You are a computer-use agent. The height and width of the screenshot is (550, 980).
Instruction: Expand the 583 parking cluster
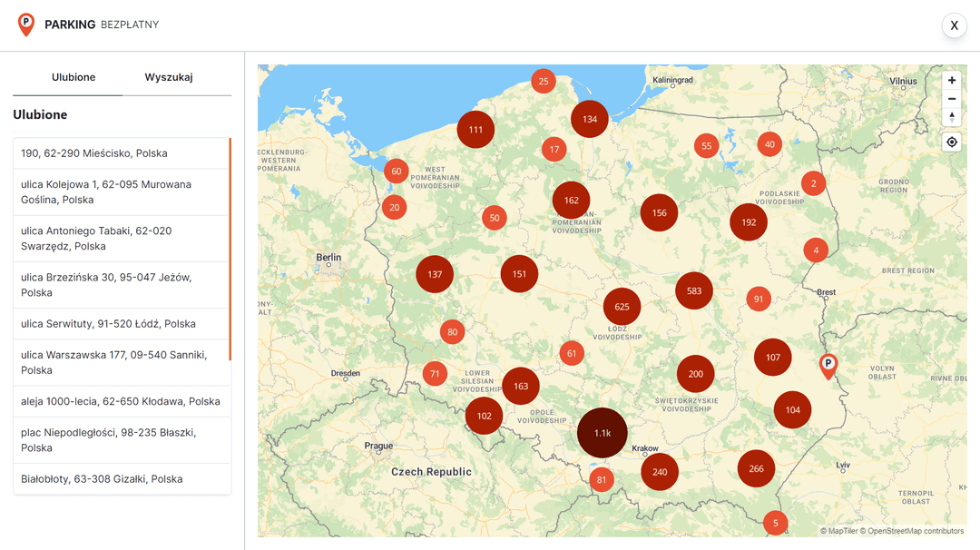(694, 291)
